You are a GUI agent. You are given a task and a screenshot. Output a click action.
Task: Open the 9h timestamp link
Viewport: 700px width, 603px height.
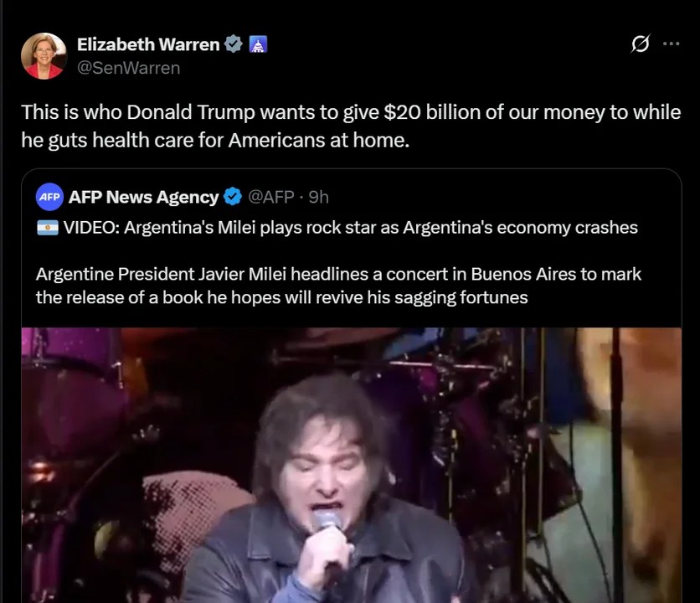pos(318,197)
